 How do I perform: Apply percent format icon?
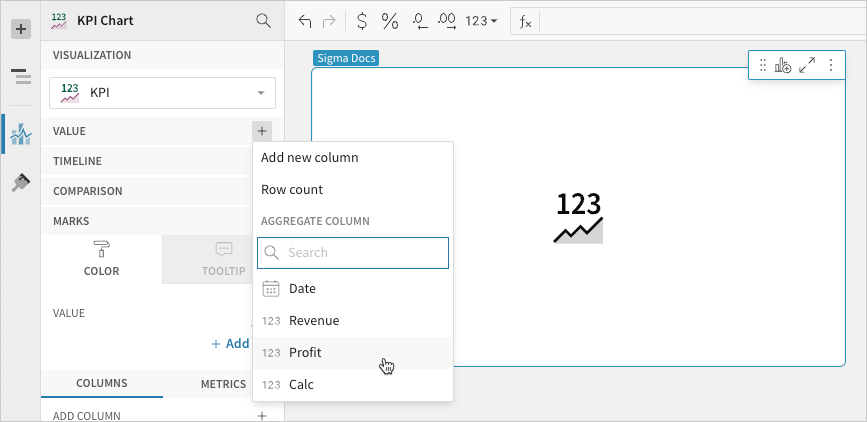[x=390, y=21]
